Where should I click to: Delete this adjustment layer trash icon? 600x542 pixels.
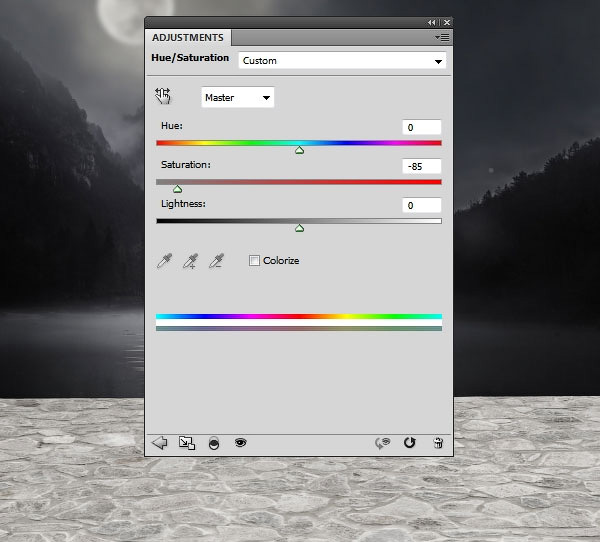tap(438, 443)
